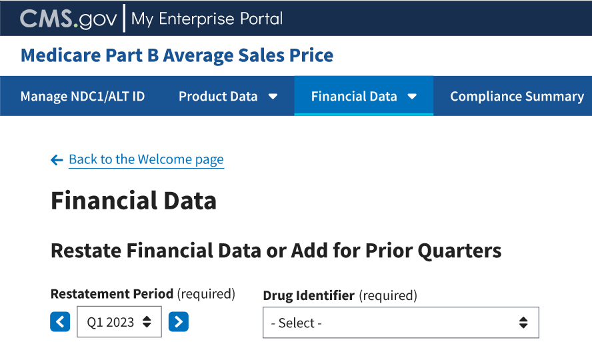592x364 pixels.
Task: Click the up-down arrows in the Q1 2023 selector
Action: point(147,322)
